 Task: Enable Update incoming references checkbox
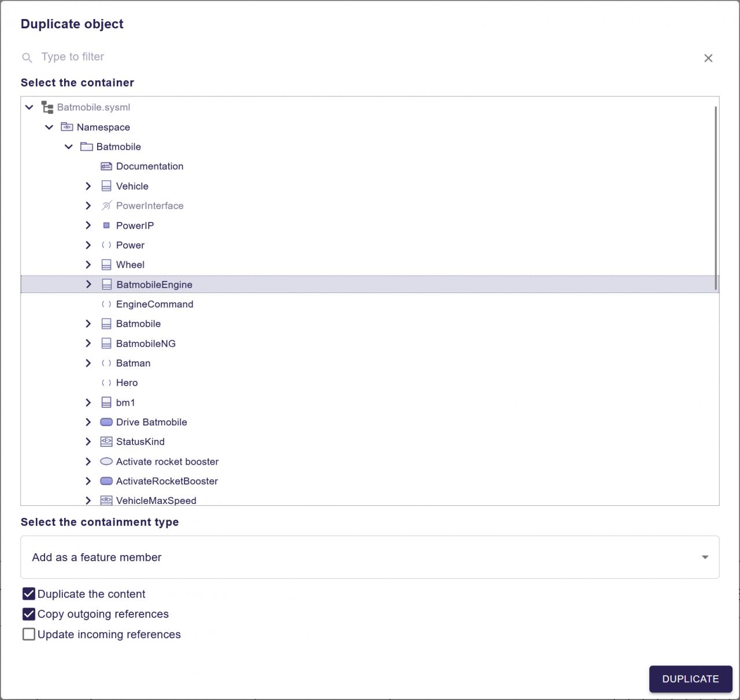click(x=29, y=634)
